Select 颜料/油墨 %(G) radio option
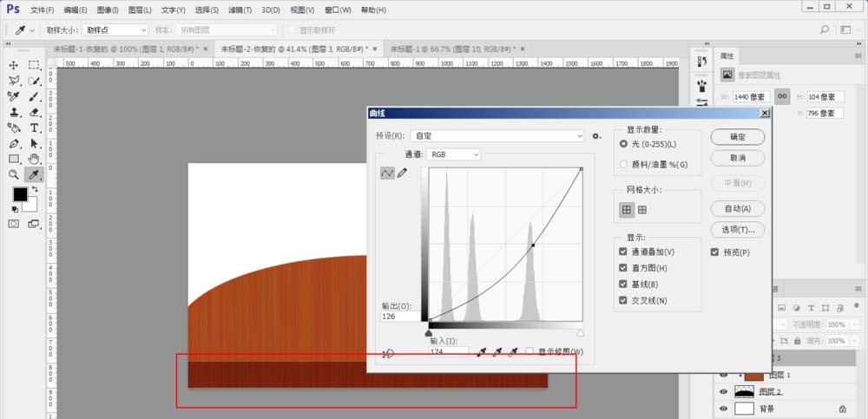This screenshot has height=419, width=868. [x=623, y=164]
